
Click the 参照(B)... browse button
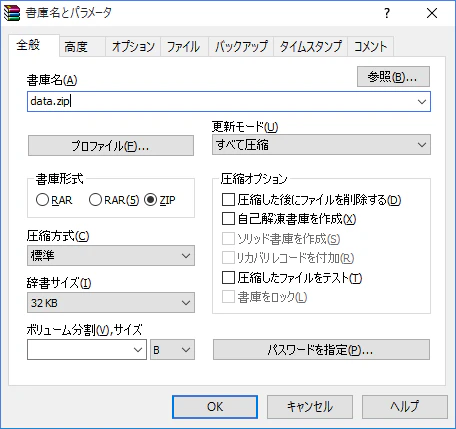coord(393,77)
